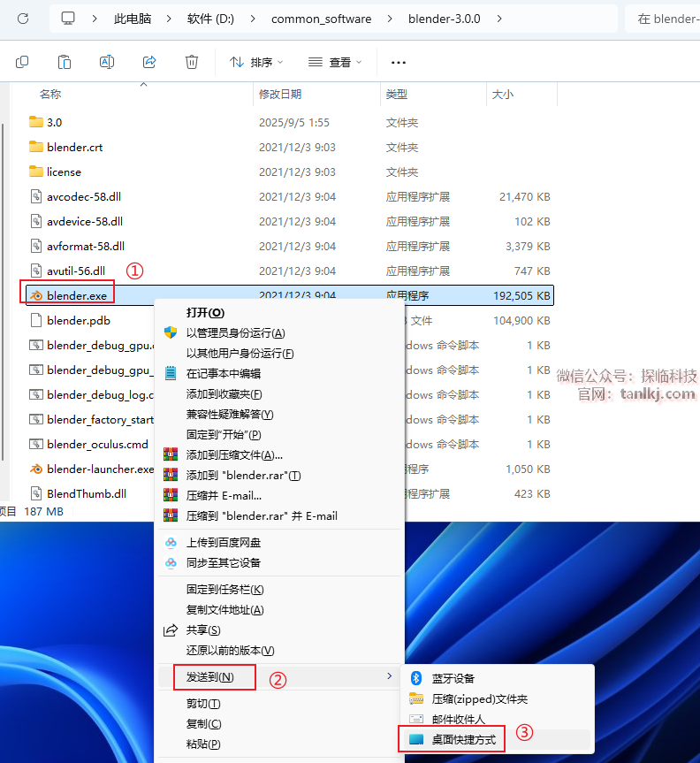Click the paste icon in toolbar
Screen dimensions: 700x763
(65, 62)
